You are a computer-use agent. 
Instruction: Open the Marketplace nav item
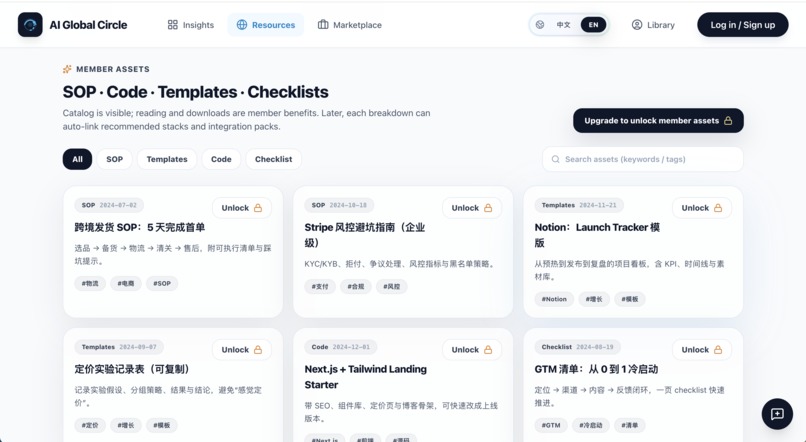(350, 25)
